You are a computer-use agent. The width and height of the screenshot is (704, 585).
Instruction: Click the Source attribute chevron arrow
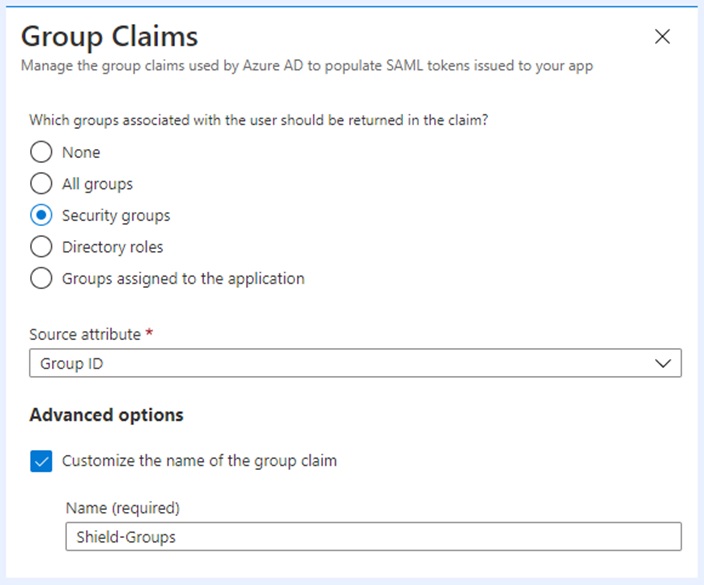663,364
